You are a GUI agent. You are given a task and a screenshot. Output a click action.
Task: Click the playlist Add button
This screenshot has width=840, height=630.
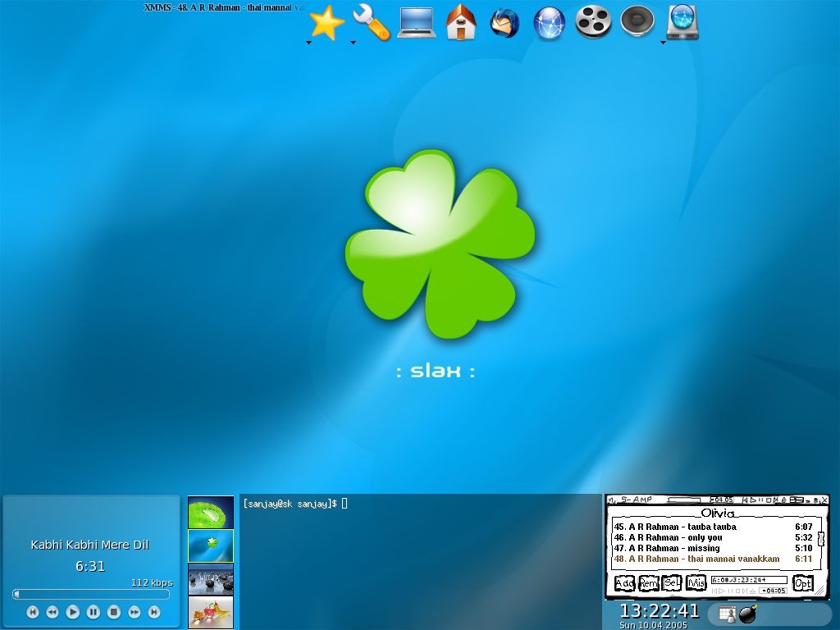tap(624, 582)
